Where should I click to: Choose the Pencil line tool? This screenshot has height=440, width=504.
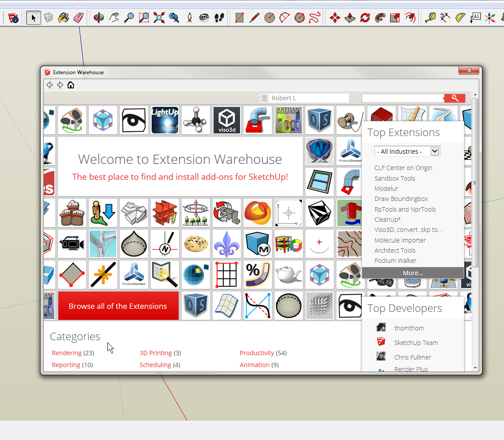pos(254,18)
